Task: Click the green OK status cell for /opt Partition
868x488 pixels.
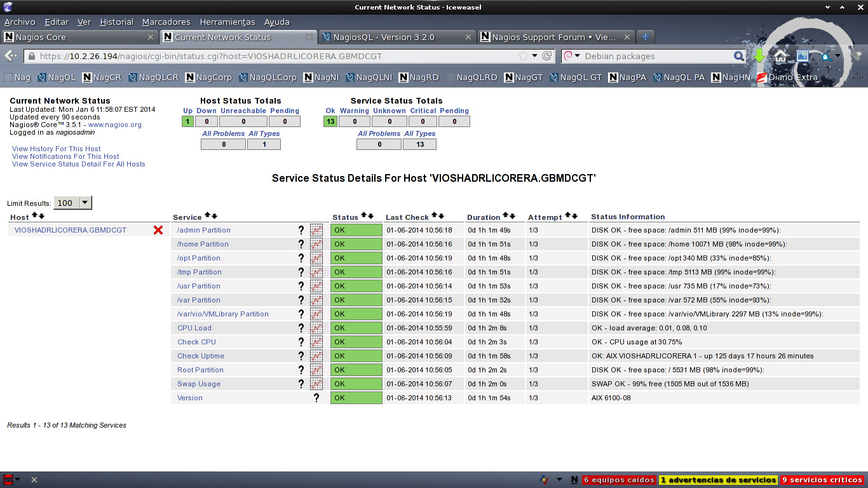Action: [356, 258]
